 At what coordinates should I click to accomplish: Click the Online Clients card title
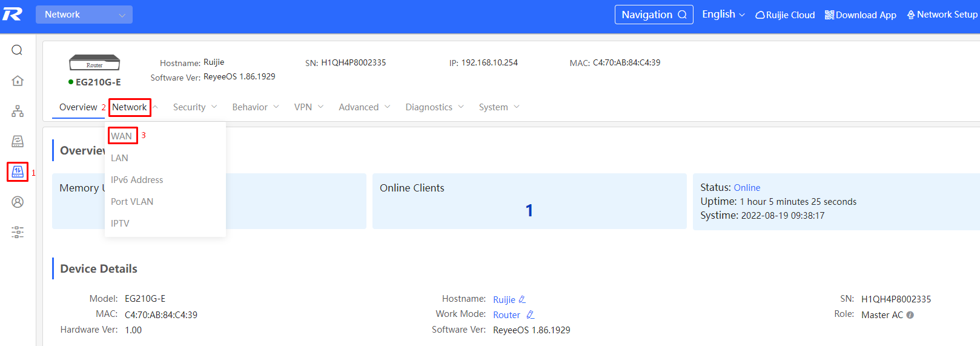point(412,188)
